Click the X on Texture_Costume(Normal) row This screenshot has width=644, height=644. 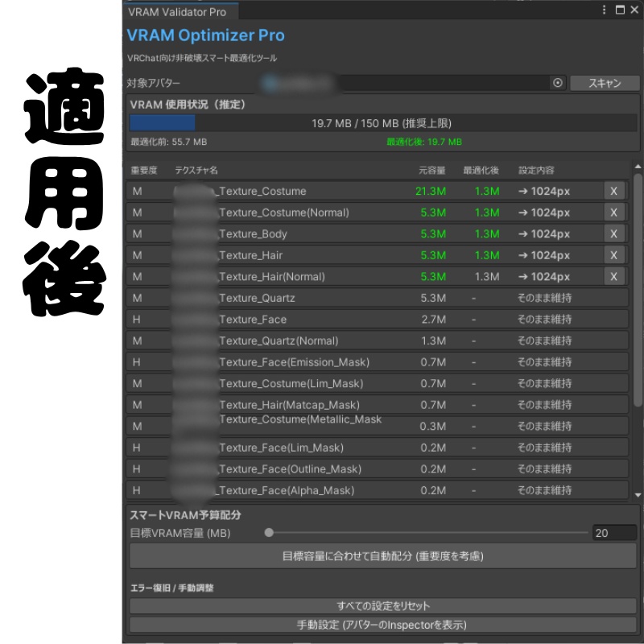614,212
